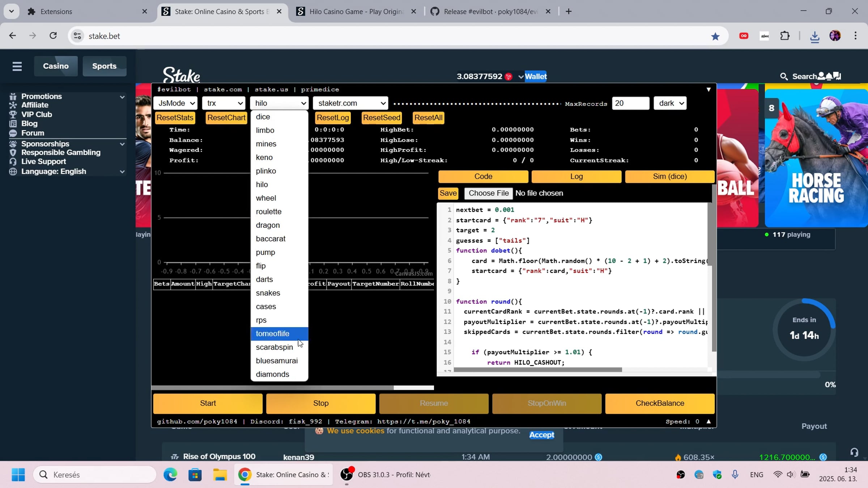Open the JsMode mode dropdown
The width and height of the screenshot is (868, 488).
[x=175, y=103]
